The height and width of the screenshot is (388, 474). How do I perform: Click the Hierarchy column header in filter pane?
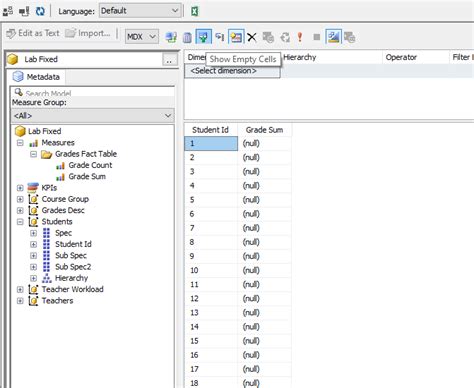(x=331, y=57)
